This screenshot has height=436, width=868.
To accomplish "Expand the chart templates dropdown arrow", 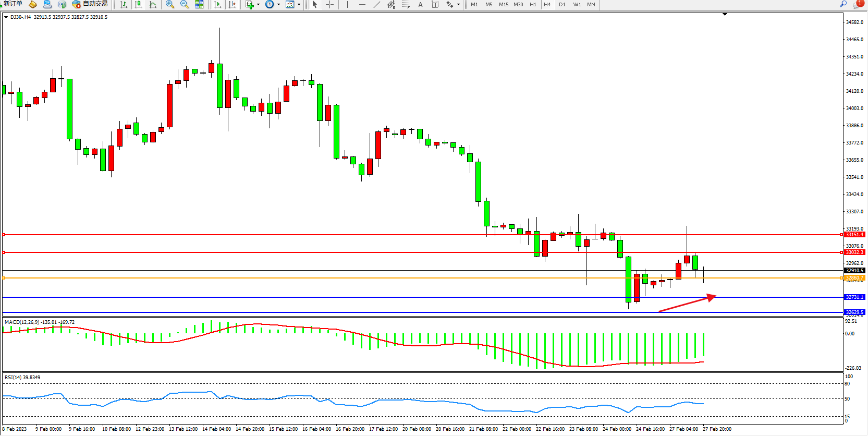I will pyautogui.click(x=299, y=4).
